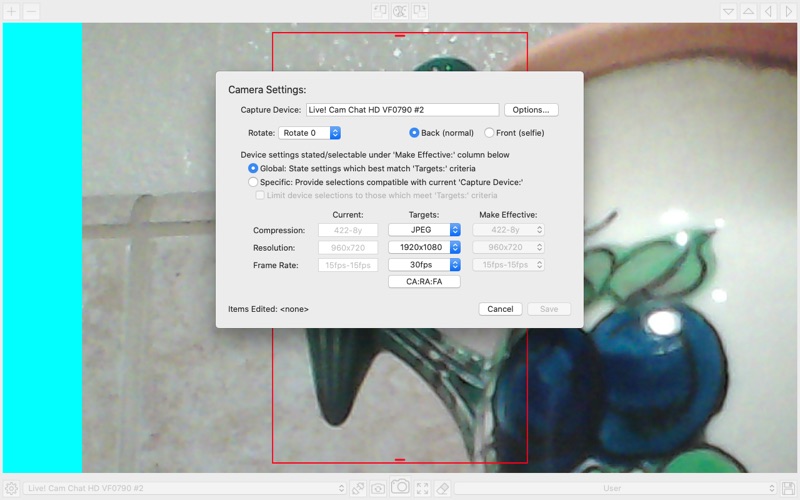Click the Current frame rate 15fps-15fps field

(348, 265)
